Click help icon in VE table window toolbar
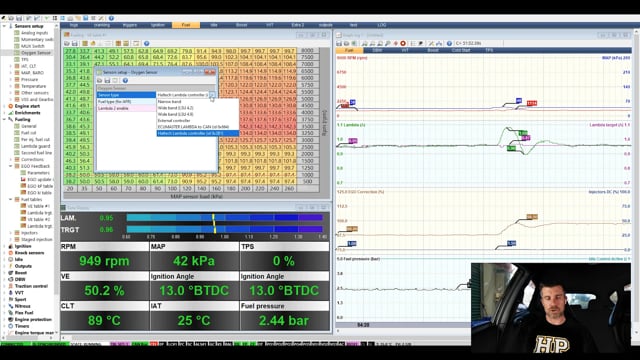Screen dimensions: 640x360 click(147, 43)
